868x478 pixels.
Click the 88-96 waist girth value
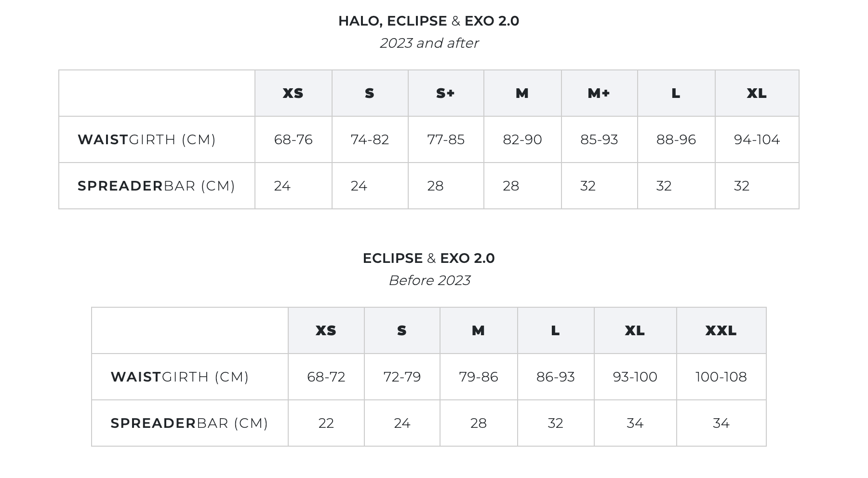[x=676, y=139]
